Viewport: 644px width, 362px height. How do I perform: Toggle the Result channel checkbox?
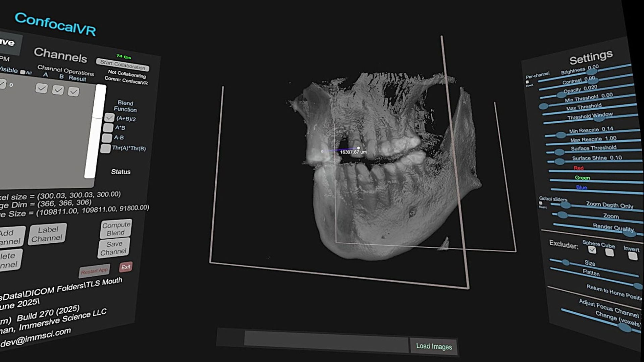click(x=73, y=92)
